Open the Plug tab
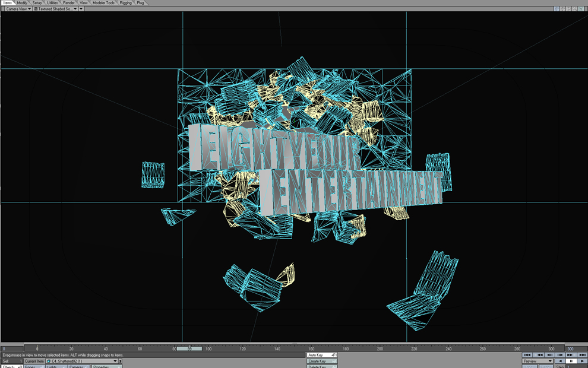This screenshot has width=588, height=368. tap(141, 2)
